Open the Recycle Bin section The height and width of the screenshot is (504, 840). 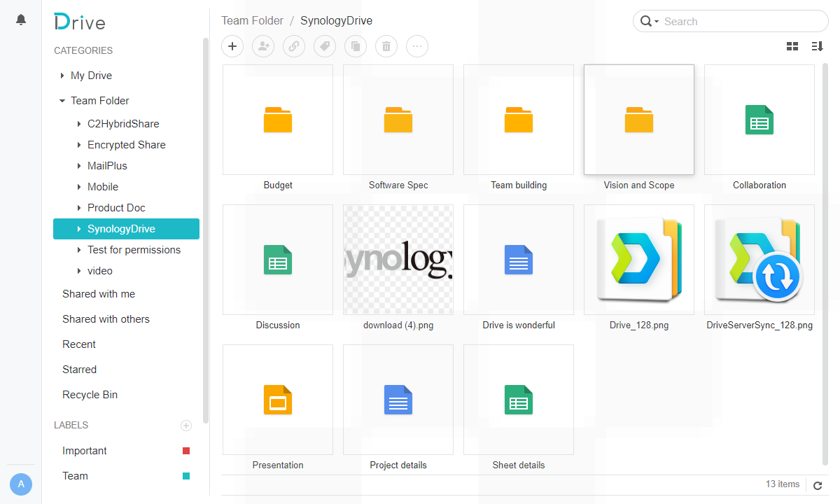tap(90, 394)
